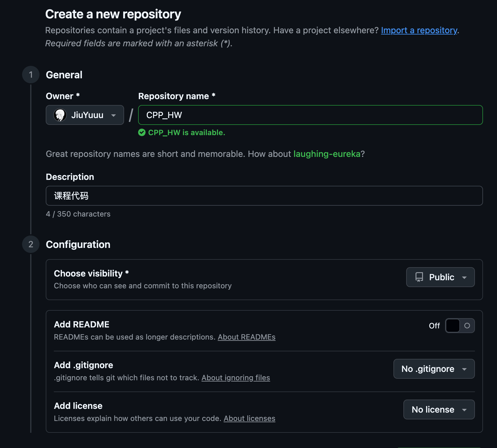Screen dimensions: 497x448
Task: Click the repository icon in Public button
Action: 419,277
